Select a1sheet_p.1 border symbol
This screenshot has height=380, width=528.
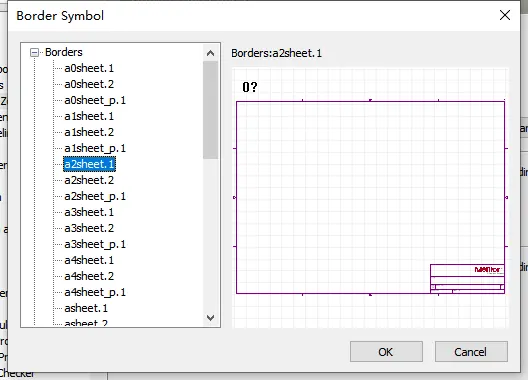[x=95, y=148]
